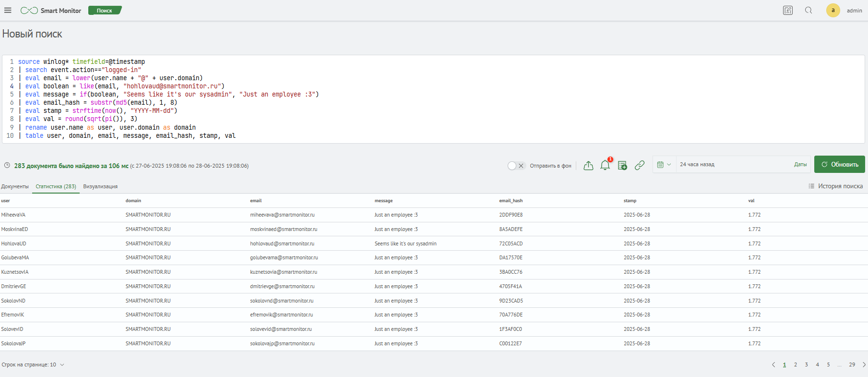Click into the search query editor
The height and width of the screenshot is (377, 868).
pos(433,98)
